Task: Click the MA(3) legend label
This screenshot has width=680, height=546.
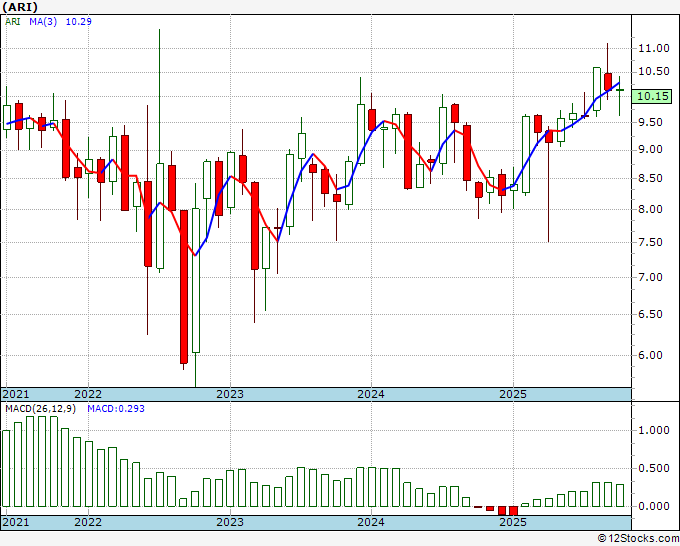Action: pos(43,22)
